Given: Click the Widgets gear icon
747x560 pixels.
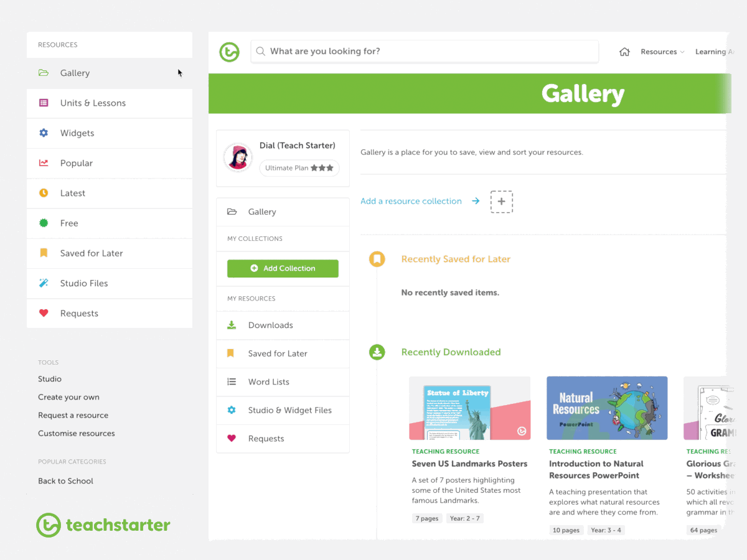Looking at the screenshot, I should pyautogui.click(x=44, y=133).
